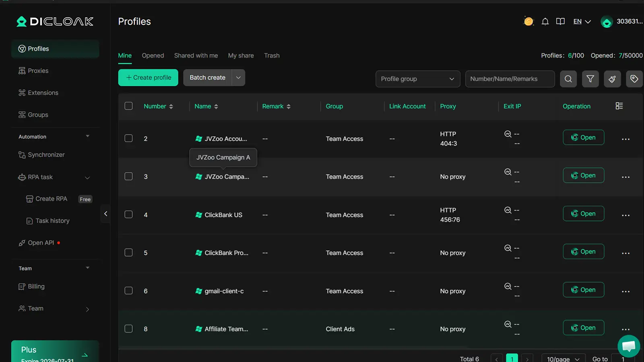Click the Batch create button

point(207,78)
